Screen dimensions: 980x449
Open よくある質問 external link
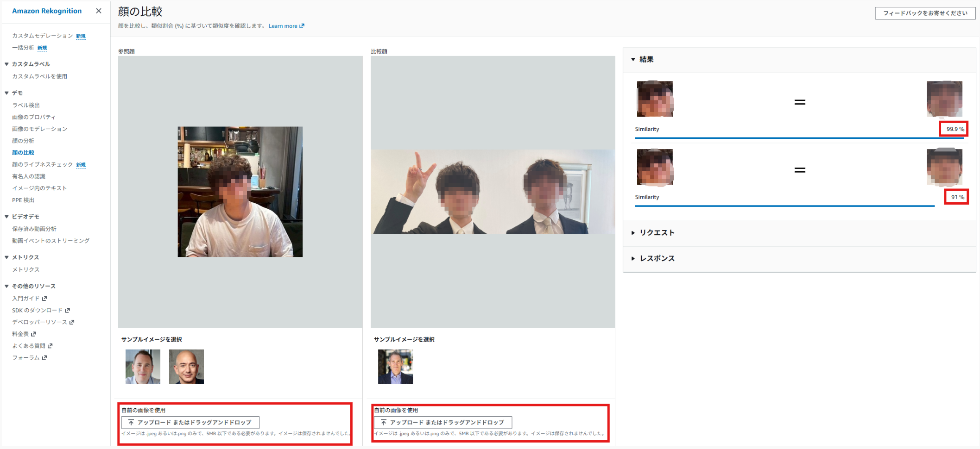32,346
